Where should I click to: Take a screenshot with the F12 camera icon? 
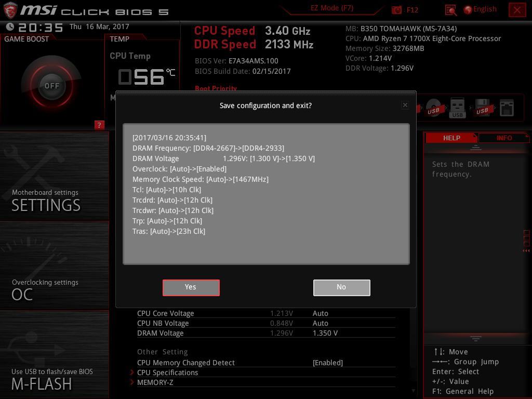tap(396, 10)
